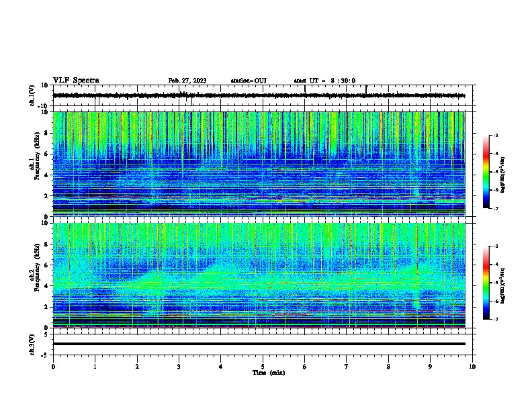Click the tick label 0 on Time axis
The height and width of the screenshot is (411, 532).
[53, 367]
